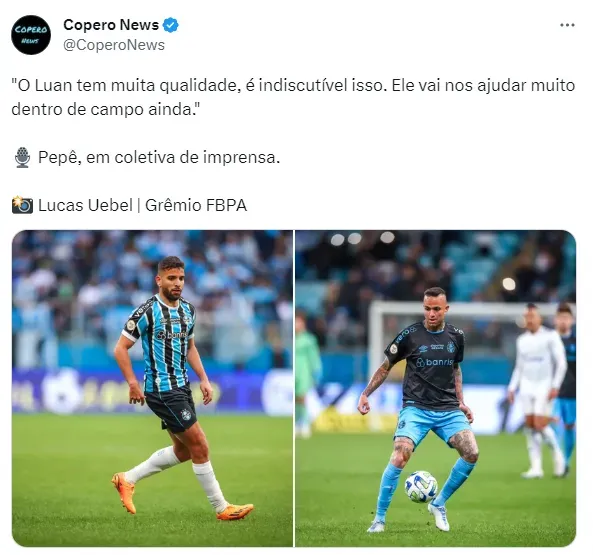Click the 'Lucas Uebel | Grêmio FBPA' credit text
Viewport: 593px width, 555px height.
142,205
